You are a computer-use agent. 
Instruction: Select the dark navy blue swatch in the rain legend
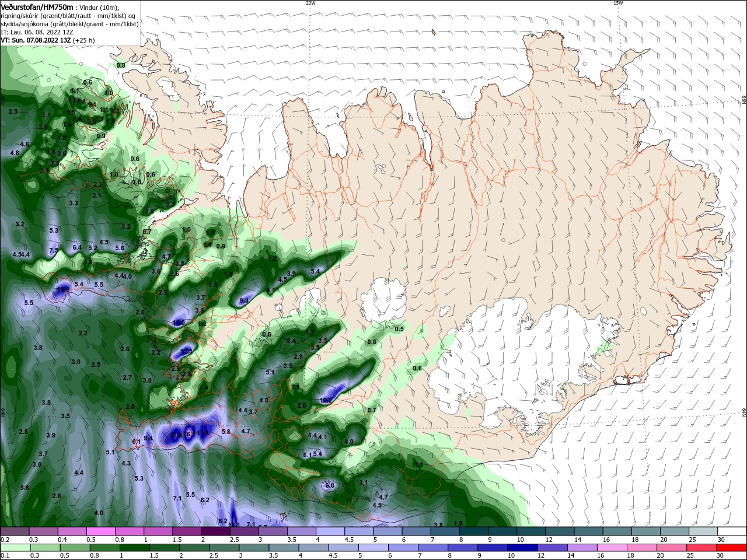[x=522, y=547]
